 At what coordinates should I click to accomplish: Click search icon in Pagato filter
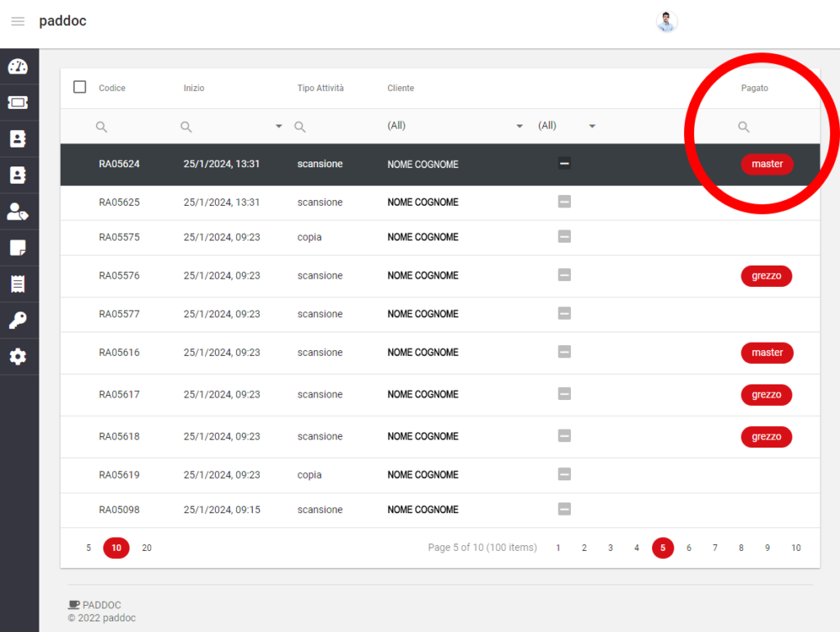(743, 127)
